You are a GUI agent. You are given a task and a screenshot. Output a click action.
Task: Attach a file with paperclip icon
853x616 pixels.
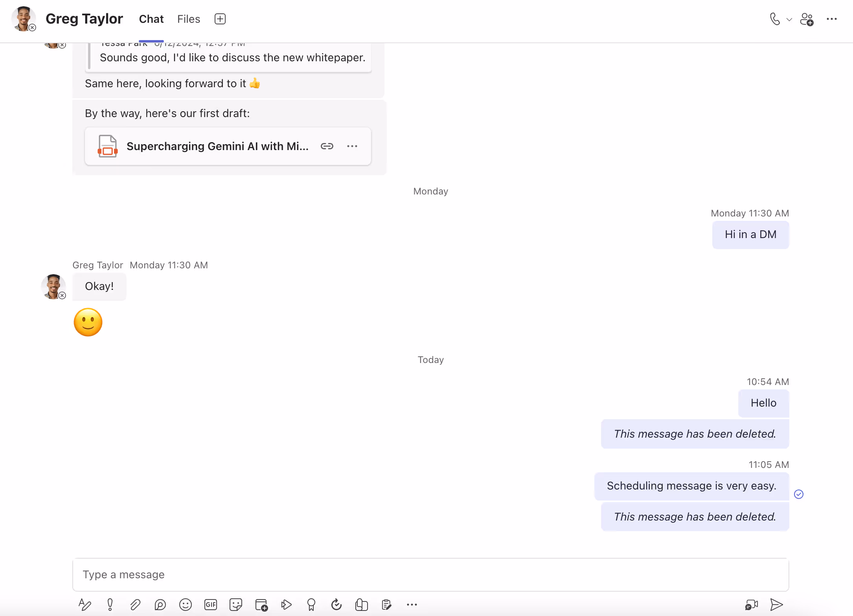pyautogui.click(x=135, y=605)
